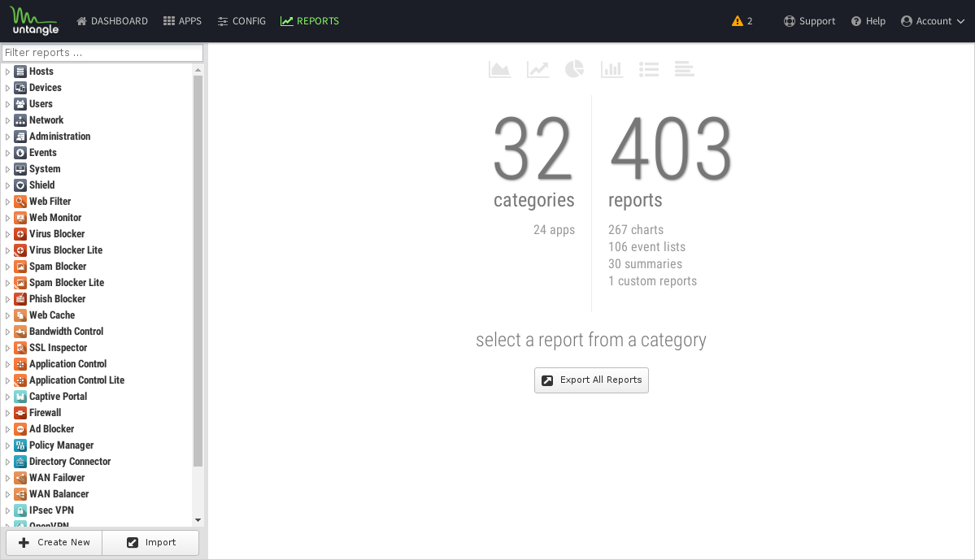The height and width of the screenshot is (560, 975).
Task: Go to the Dashboard tab
Action: 112,21
